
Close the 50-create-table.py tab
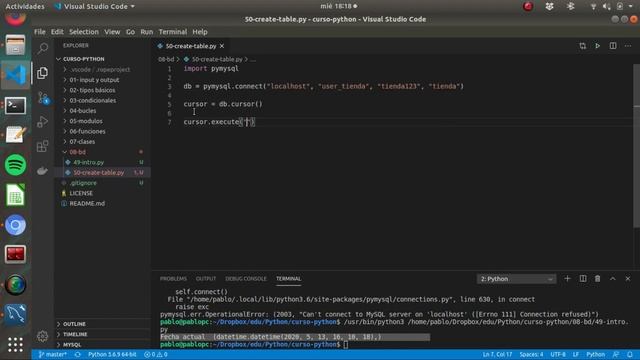coord(222,46)
